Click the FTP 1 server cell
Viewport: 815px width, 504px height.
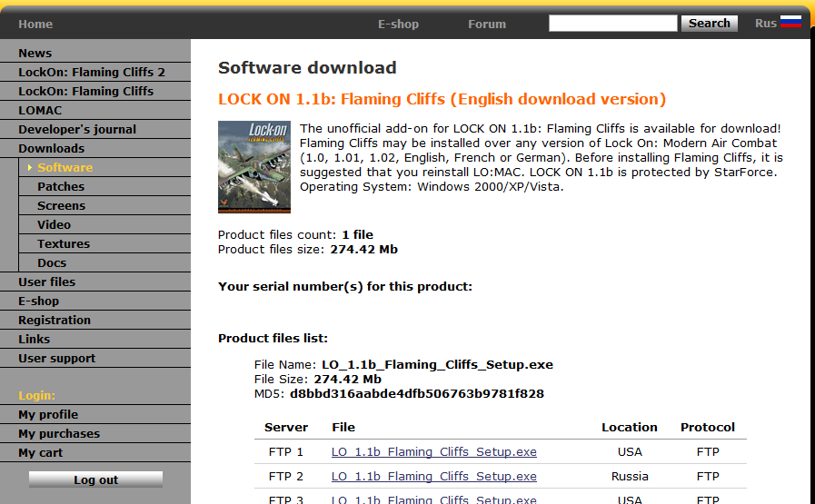tap(286, 452)
